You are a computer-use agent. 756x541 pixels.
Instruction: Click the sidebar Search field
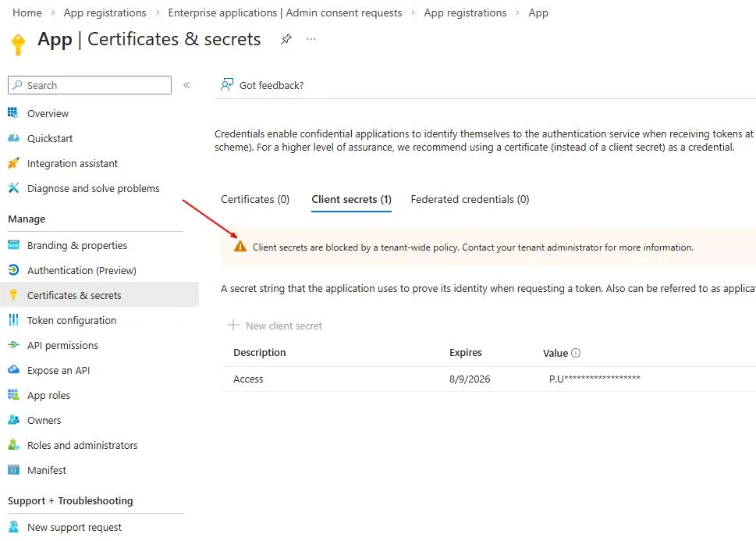pos(90,85)
